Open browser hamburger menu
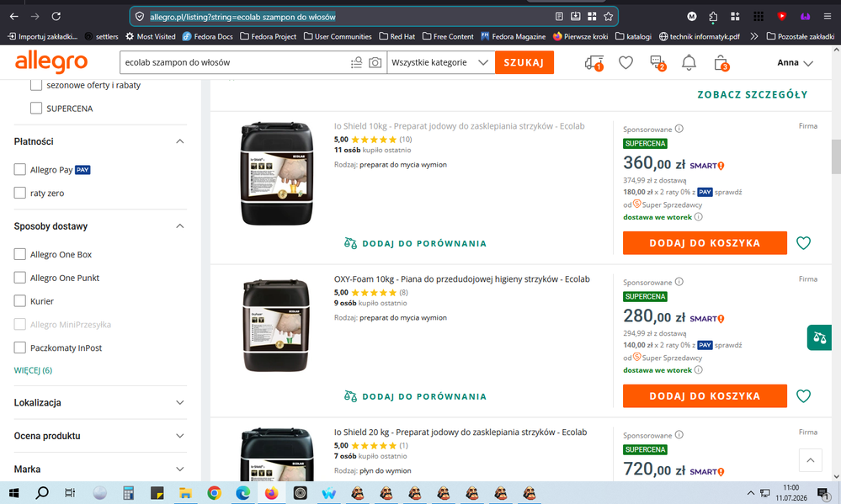Viewport: 841px width, 504px height. 828,17
